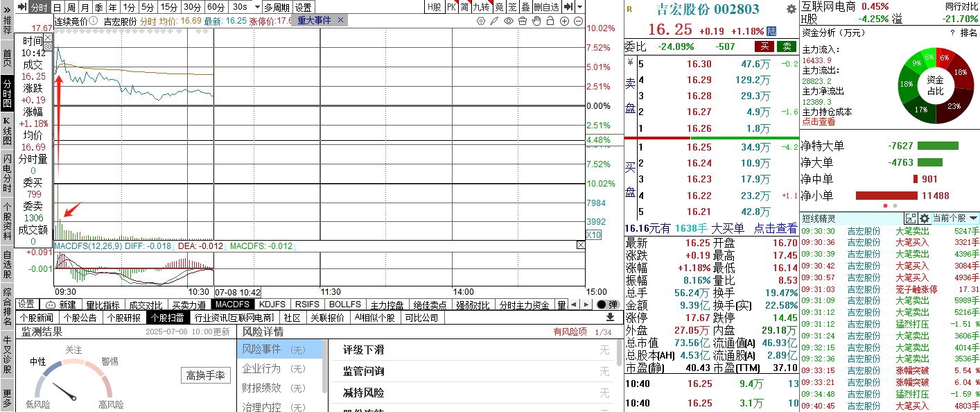This screenshot has width=980, height=412.
Task: Open 首页 in left sidebar
Action: [x=7, y=58]
